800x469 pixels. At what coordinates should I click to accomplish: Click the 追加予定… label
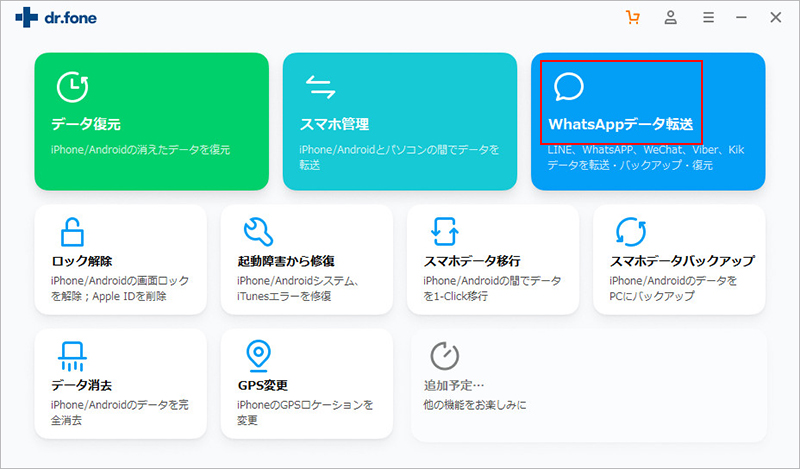(x=454, y=385)
